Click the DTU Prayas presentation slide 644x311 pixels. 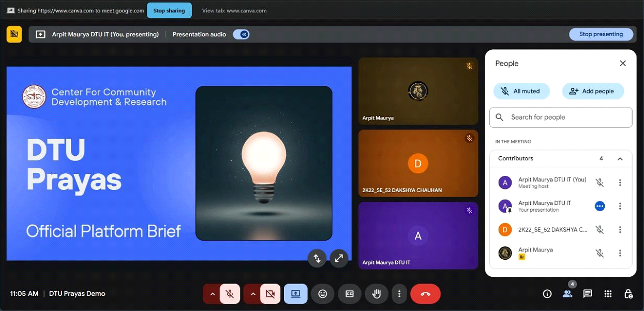click(179, 164)
